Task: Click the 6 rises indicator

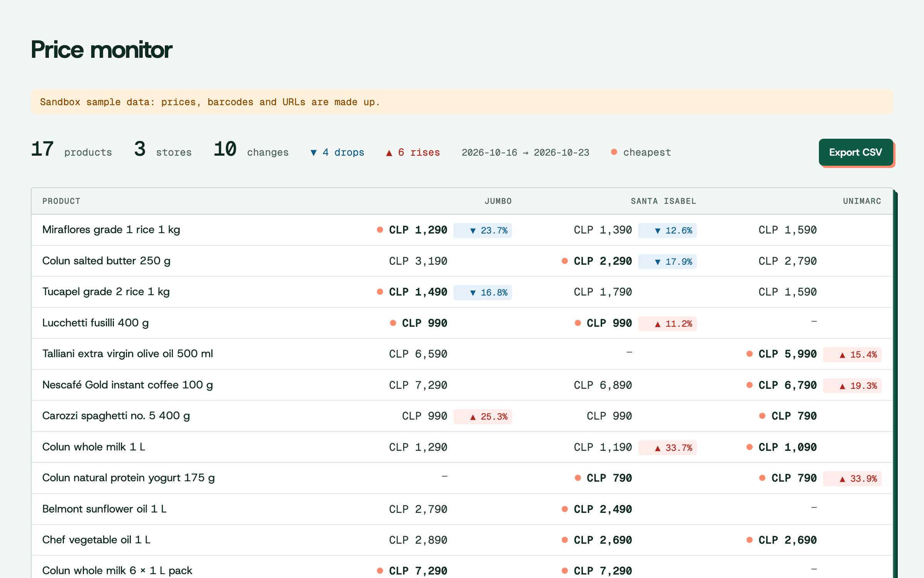Action: click(x=413, y=153)
